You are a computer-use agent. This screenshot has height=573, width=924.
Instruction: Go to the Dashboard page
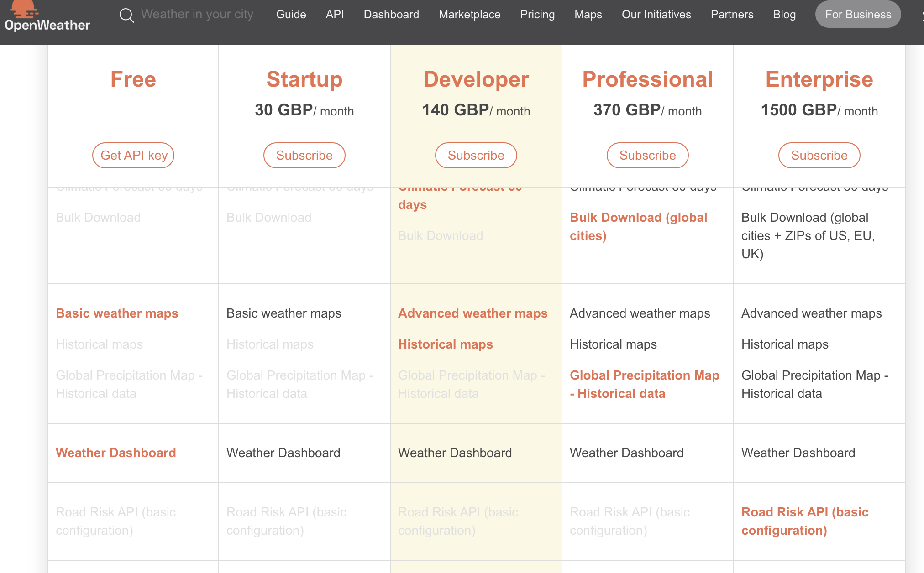click(x=391, y=15)
